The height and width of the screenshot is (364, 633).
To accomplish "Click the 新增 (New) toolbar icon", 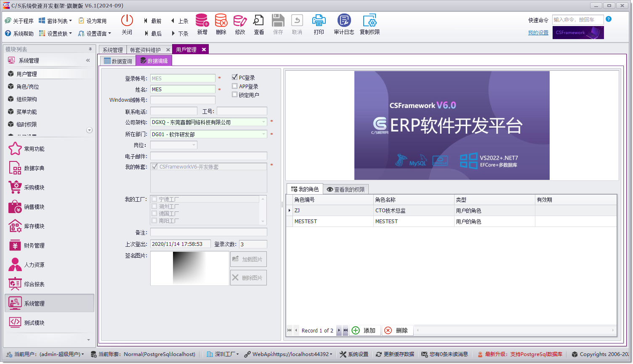I will click(x=202, y=24).
